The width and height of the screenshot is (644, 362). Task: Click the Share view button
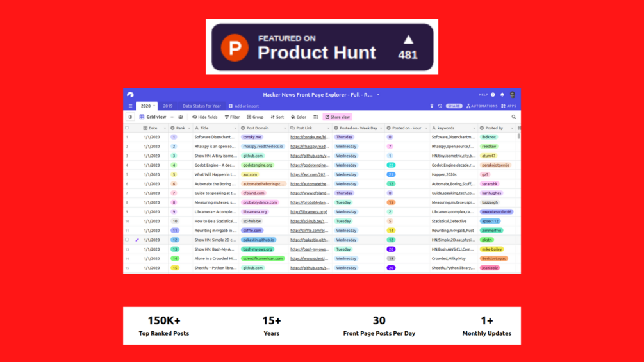pyautogui.click(x=338, y=117)
